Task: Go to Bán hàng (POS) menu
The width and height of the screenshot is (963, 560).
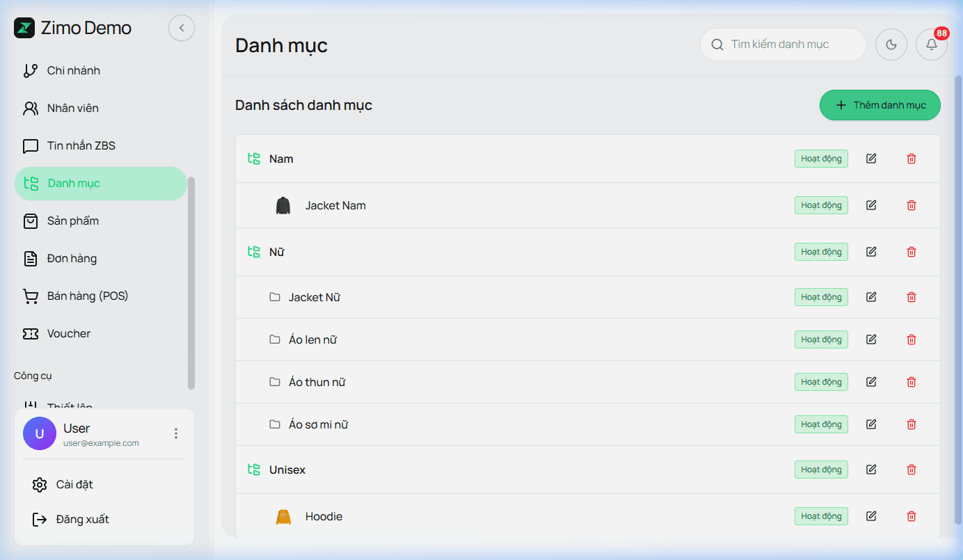Action: pos(88,296)
